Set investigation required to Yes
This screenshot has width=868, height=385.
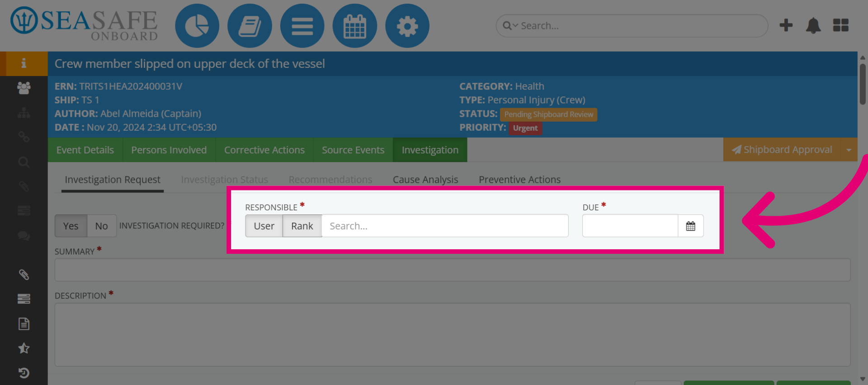click(x=71, y=226)
